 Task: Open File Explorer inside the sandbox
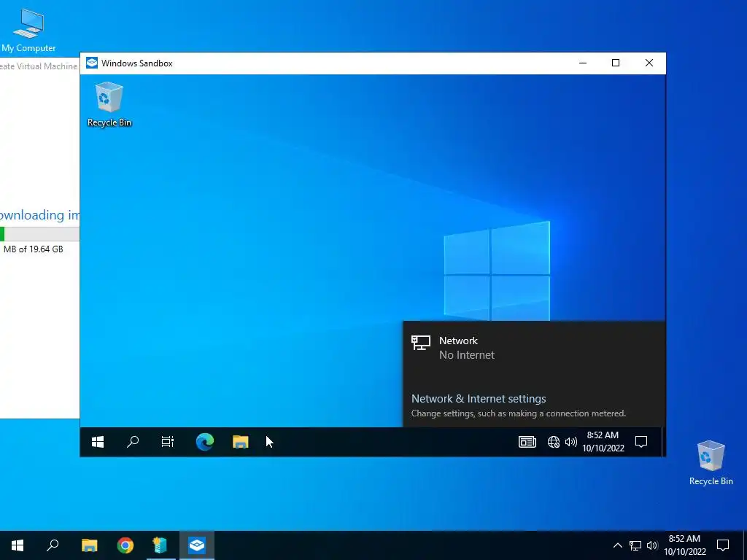tap(241, 443)
